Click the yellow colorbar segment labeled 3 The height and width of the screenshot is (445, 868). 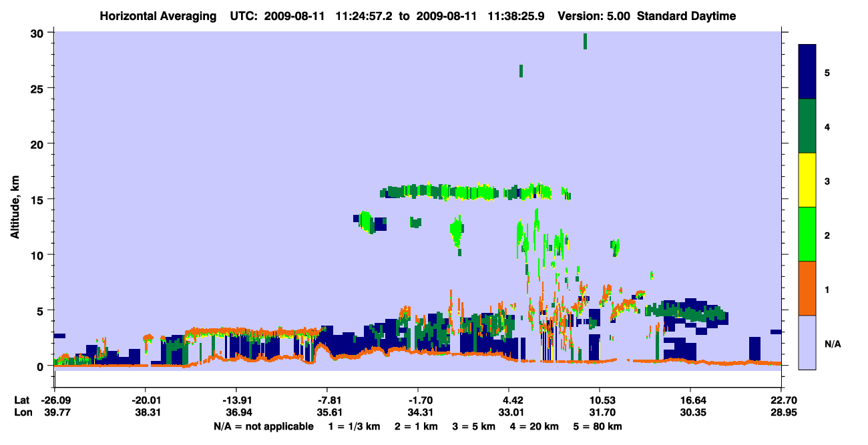coord(807,180)
